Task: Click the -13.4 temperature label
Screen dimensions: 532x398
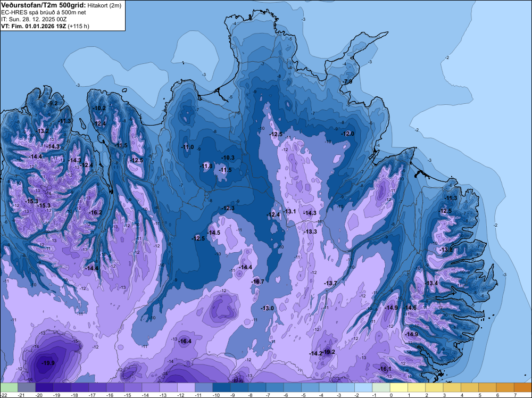Action: tap(431, 283)
